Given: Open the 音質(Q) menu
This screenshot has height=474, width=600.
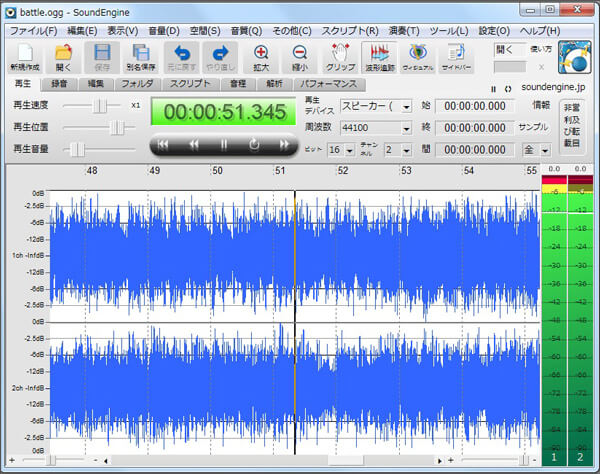Looking at the screenshot, I should (246, 31).
